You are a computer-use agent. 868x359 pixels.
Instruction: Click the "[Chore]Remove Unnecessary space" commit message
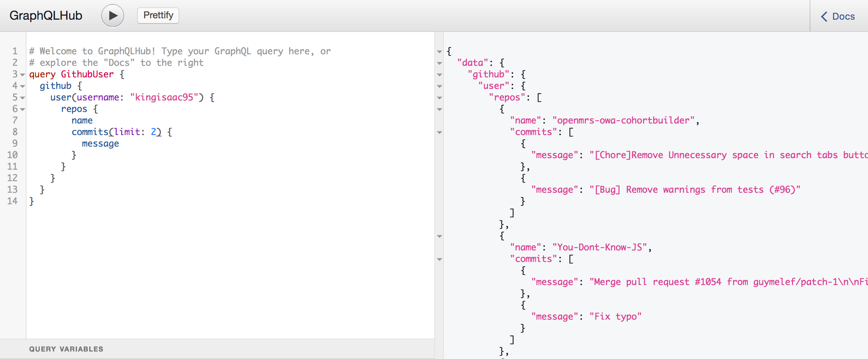tap(729, 155)
